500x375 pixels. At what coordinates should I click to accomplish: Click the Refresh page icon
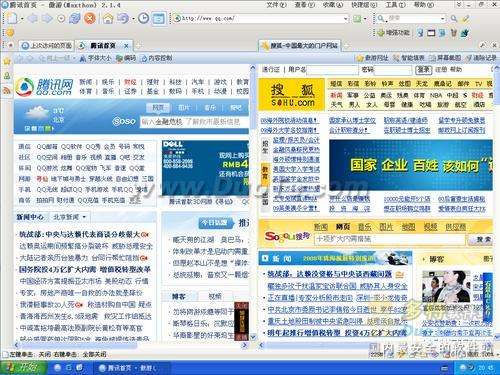pyautogui.click(x=74, y=18)
